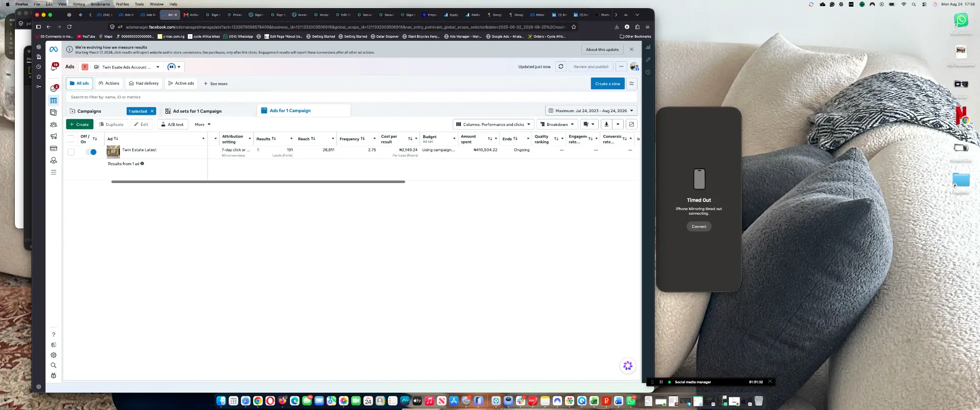Expand the Twin Esate Ads Account dropdown
980x410 pixels.
127,67
